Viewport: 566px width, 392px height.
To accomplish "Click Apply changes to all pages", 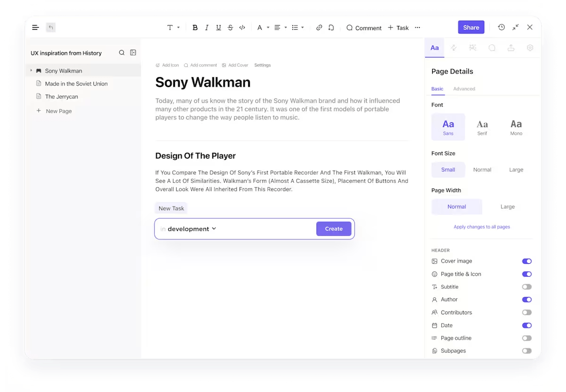I will point(482,227).
